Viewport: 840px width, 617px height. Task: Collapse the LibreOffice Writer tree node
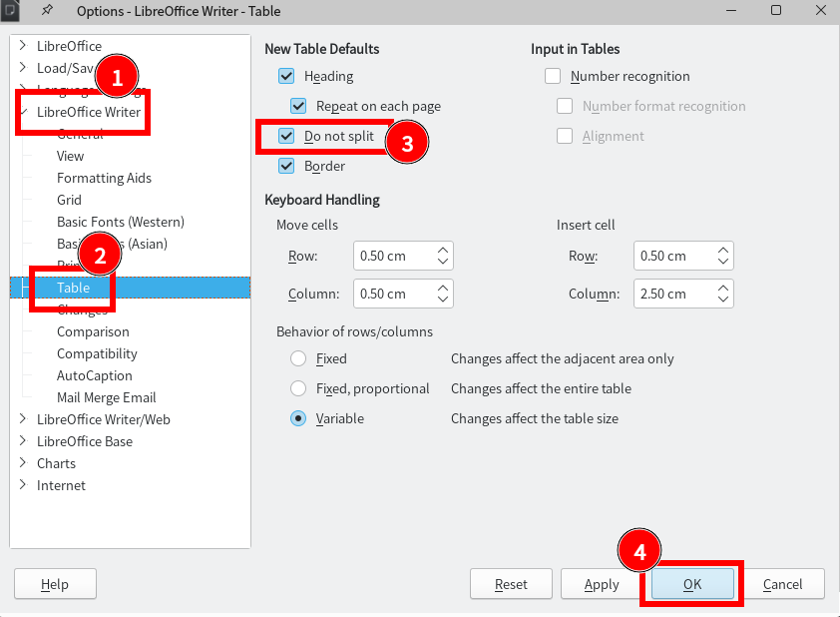tap(23, 112)
